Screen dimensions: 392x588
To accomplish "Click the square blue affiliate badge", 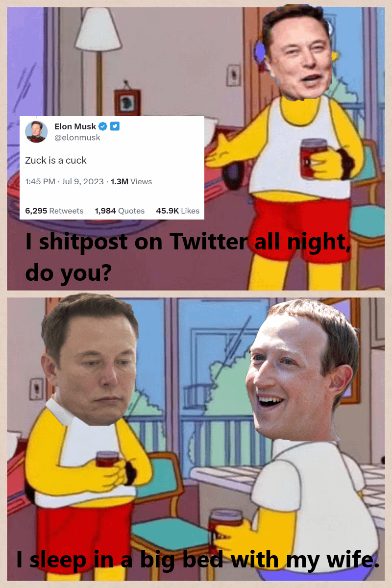I will pyautogui.click(x=115, y=126).
